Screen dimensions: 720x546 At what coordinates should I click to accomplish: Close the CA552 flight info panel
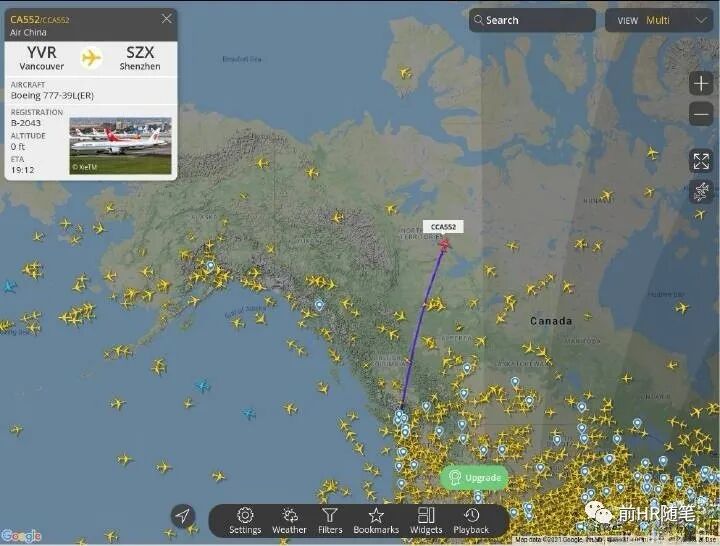click(167, 18)
